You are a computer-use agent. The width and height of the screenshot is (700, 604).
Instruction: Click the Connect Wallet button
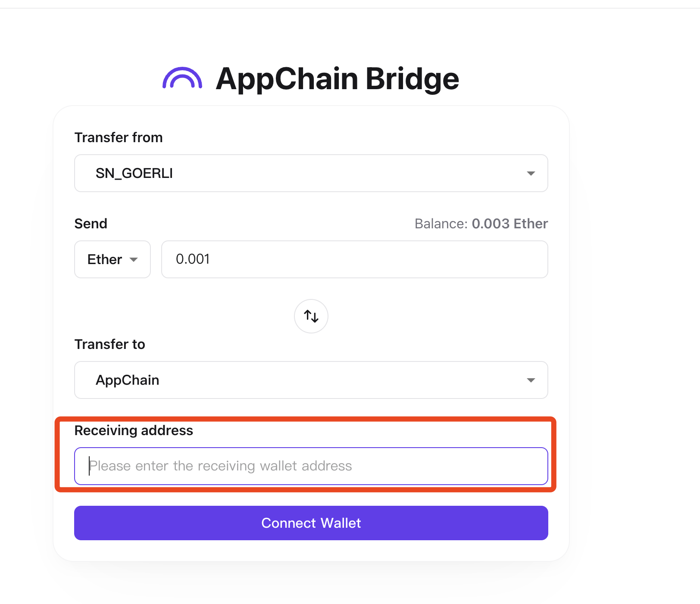[311, 523]
